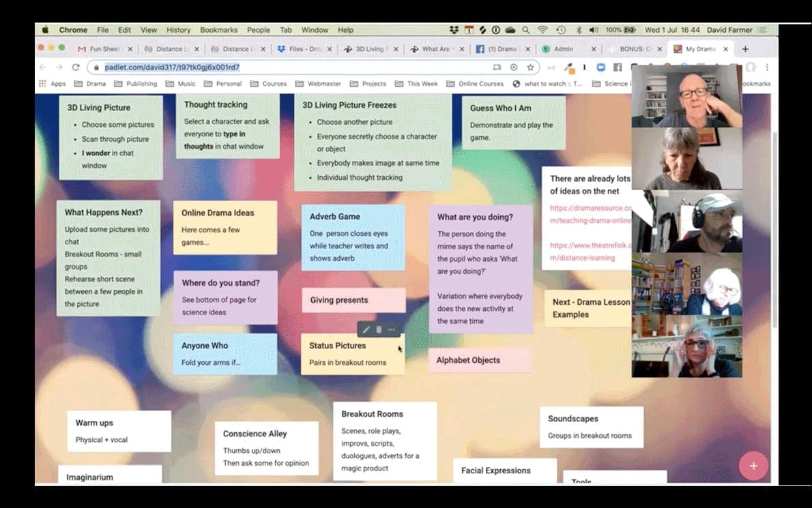
Task: Open the Bookmarks menu
Action: [x=218, y=30]
